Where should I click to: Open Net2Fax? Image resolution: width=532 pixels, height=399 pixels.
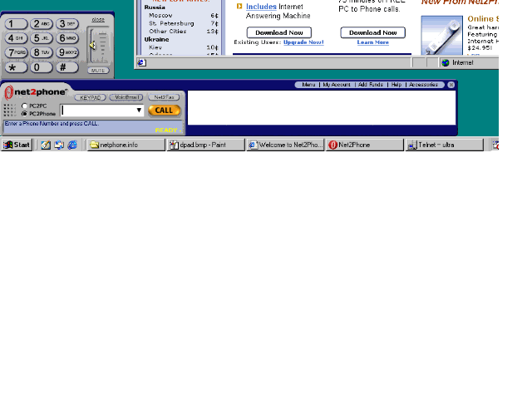(164, 97)
